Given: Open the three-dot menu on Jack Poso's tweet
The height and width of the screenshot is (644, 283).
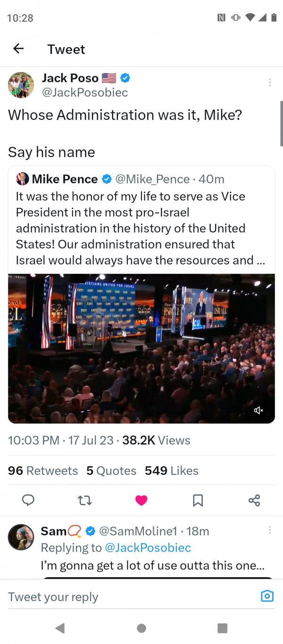Looking at the screenshot, I should tap(269, 82).
